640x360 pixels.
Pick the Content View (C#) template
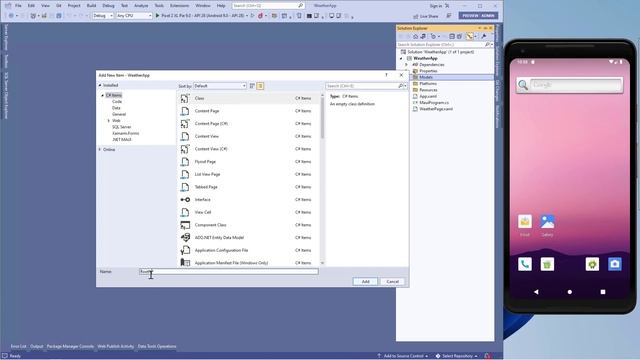pyautogui.click(x=248, y=149)
